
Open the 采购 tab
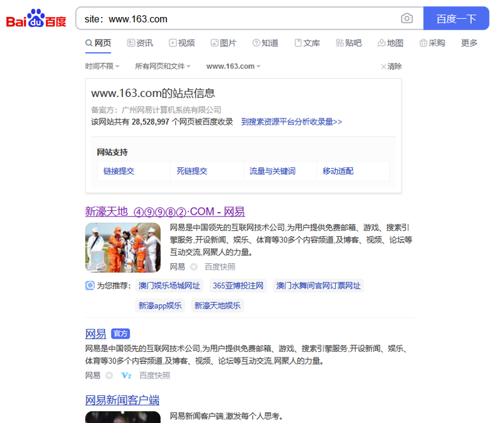[432, 43]
